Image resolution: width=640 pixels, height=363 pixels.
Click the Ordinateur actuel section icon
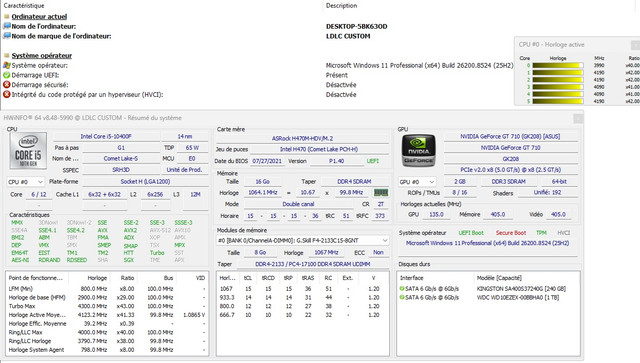7,17
